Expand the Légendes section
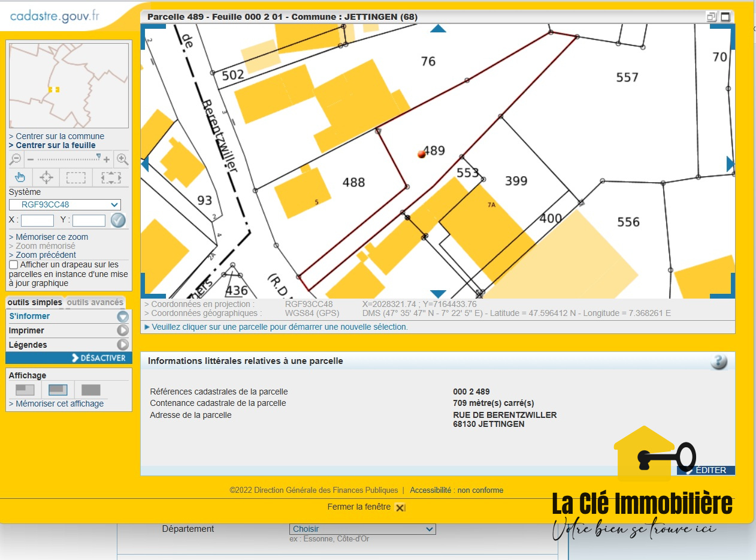 coord(122,345)
